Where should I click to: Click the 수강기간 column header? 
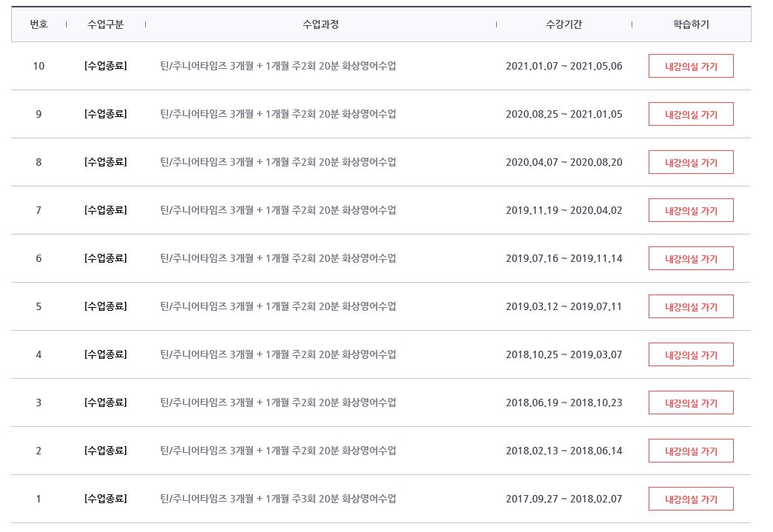[563, 24]
